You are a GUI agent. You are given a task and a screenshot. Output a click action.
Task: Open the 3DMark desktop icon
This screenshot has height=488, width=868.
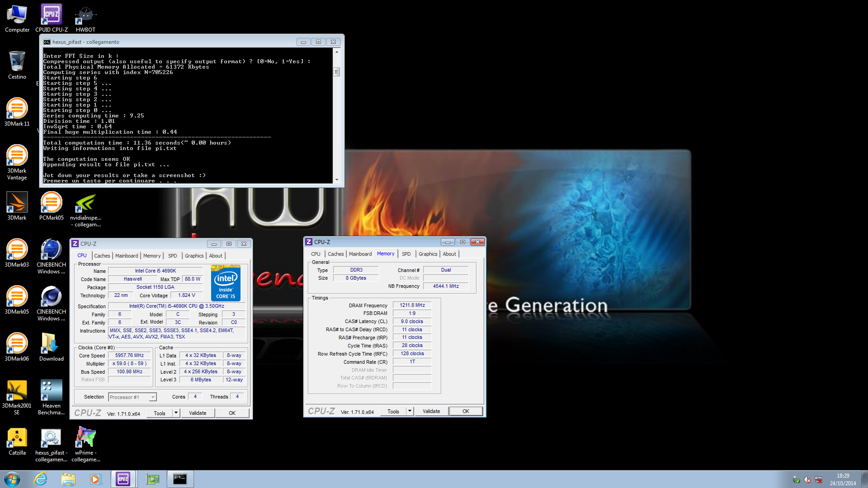point(17,206)
